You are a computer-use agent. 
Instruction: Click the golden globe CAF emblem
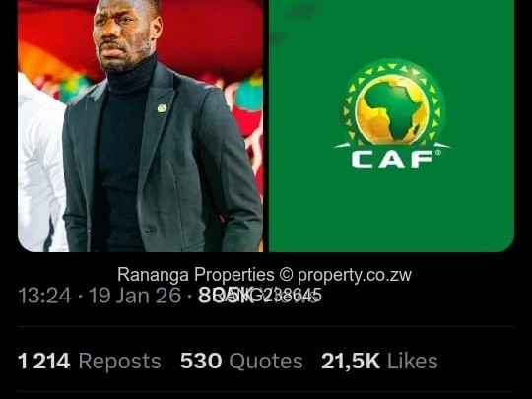(x=392, y=109)
